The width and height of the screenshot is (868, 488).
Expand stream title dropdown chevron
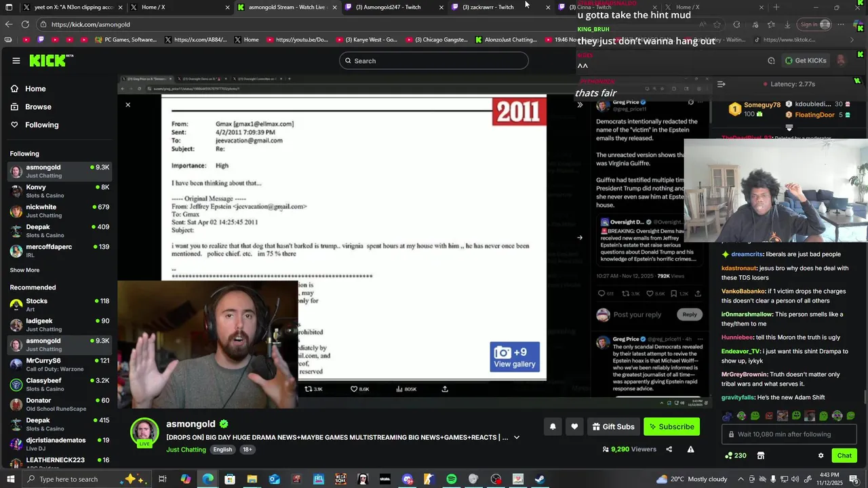516,438
